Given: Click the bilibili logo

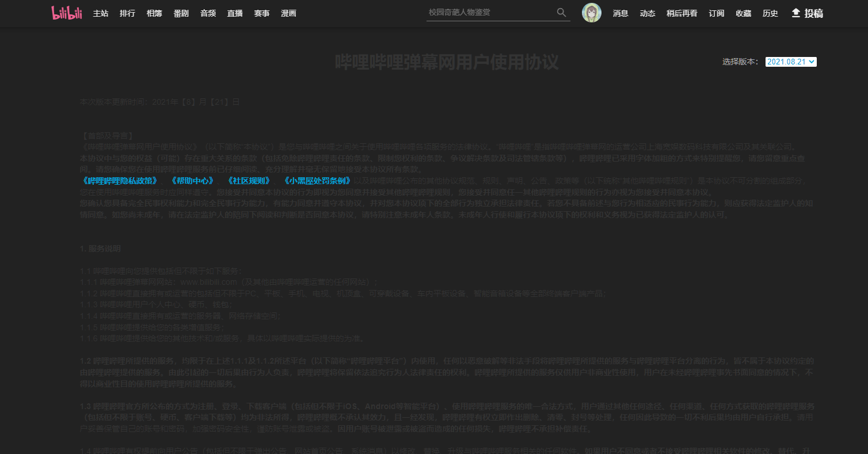Looking at the screenshot, I should coord(67,13).
